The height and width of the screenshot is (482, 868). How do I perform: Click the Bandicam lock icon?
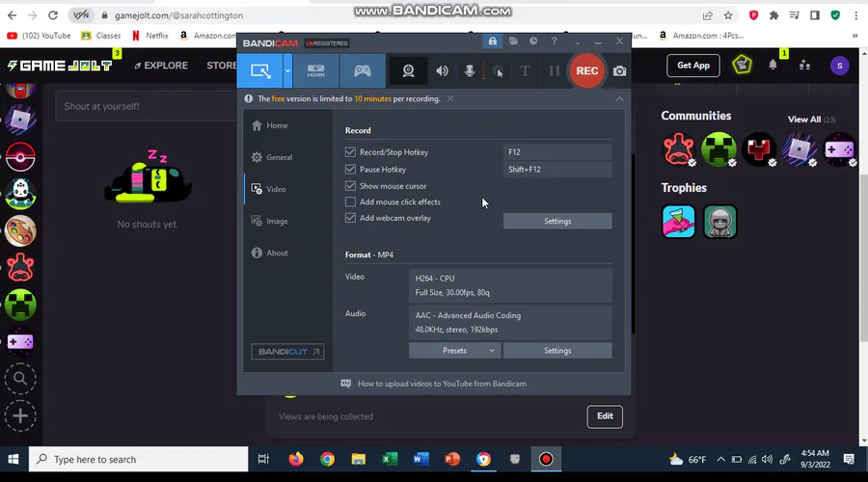pos(492,41)
